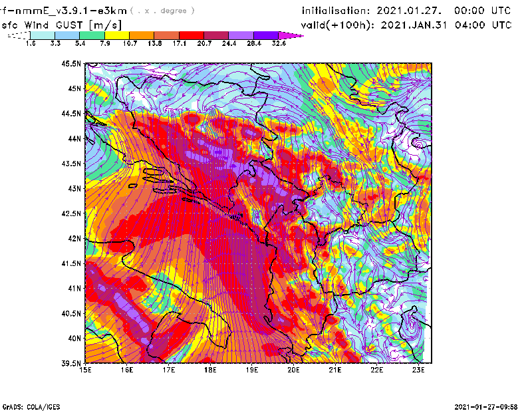This screenshot has height=411, width=532.
Task: Click the 'valid(+100h):' label
Action: click(338, 25)
